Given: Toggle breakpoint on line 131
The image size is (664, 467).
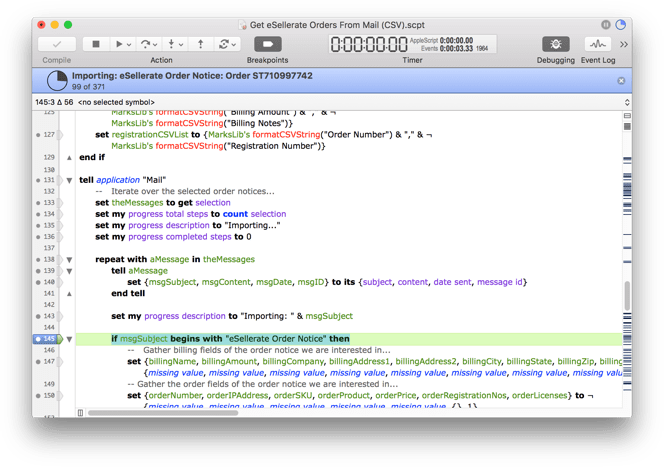Looking at the screenshot, I should pos(38,180).
